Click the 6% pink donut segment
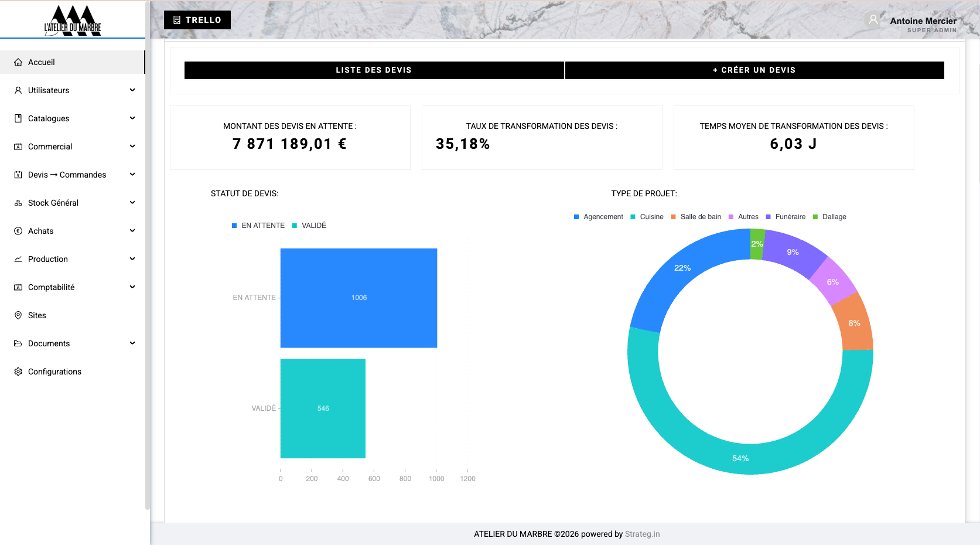Image resolution: width=980 pixels, height=545 pixels. (833, 282)
